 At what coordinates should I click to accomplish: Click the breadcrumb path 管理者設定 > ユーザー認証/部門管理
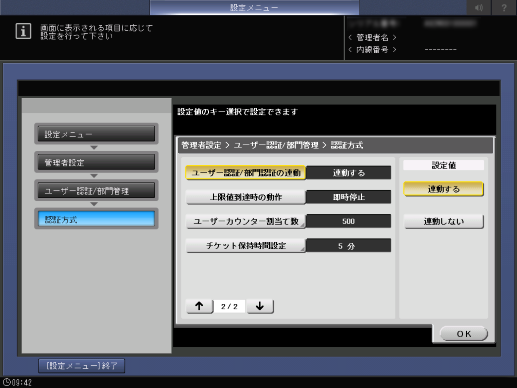coord(250,145)
